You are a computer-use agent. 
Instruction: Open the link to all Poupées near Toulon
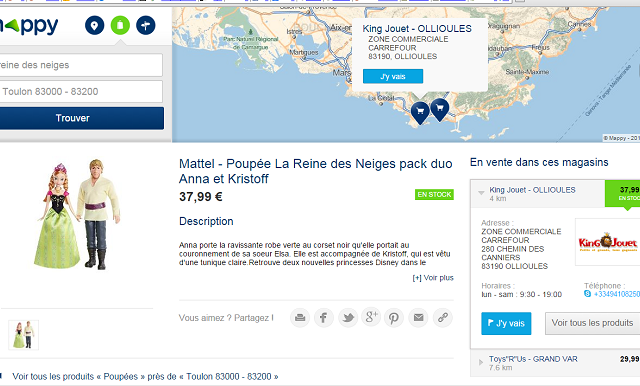pyautogui.click(x=145, y=377)
